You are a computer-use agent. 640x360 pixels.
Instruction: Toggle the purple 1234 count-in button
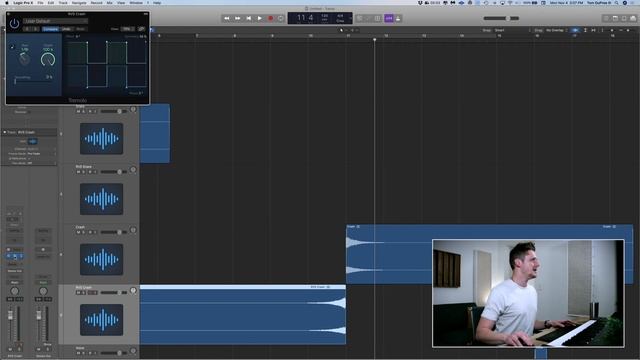pos(389,18)
